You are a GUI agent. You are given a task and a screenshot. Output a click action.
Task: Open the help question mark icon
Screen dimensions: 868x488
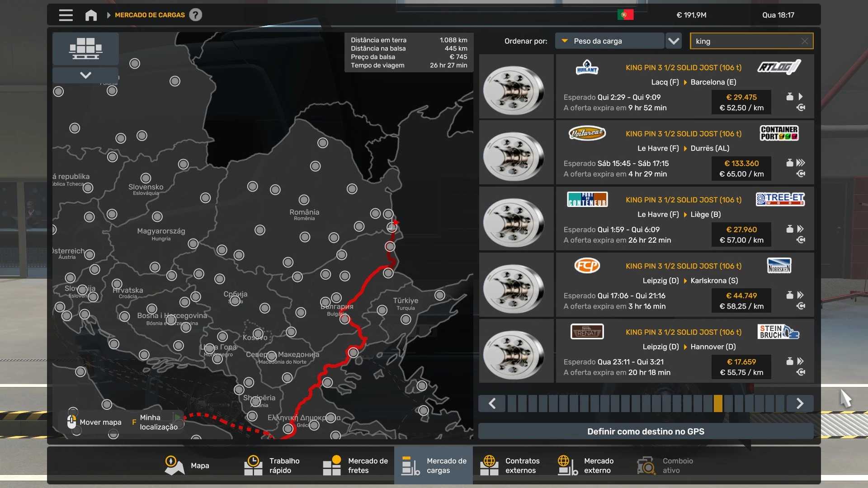coord(195,15)
